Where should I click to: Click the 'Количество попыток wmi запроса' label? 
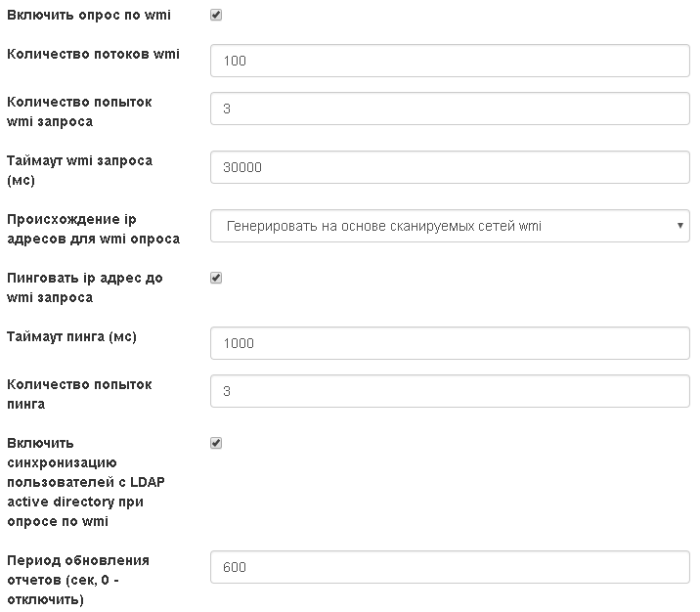click(78, 111)
